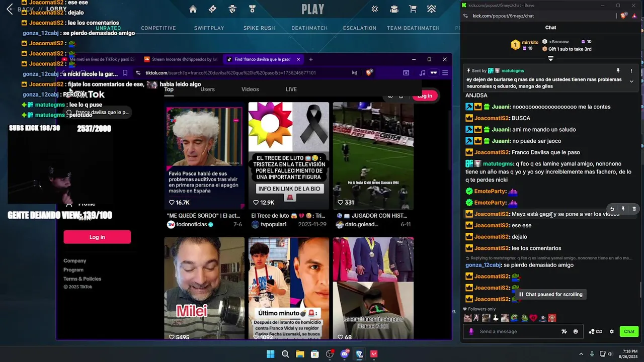Open Brave Shields icon in Kick chat window

623,16
